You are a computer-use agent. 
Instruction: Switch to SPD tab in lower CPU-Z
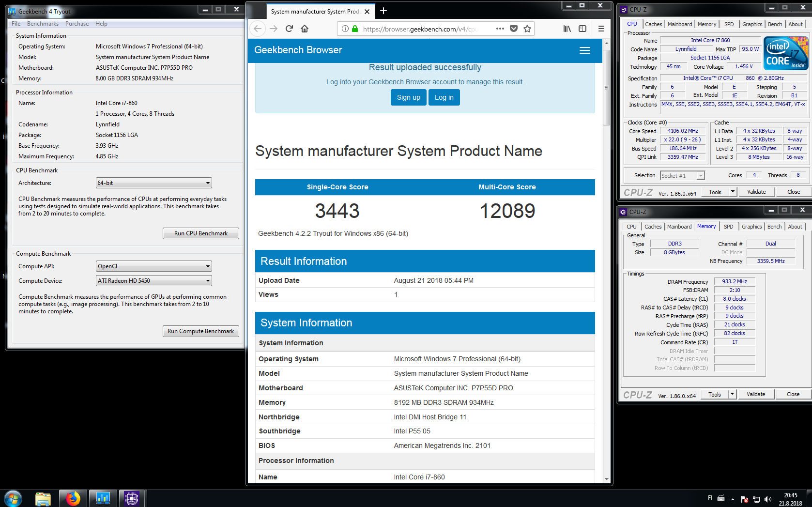pyautogui.click(x=729, y=227)
